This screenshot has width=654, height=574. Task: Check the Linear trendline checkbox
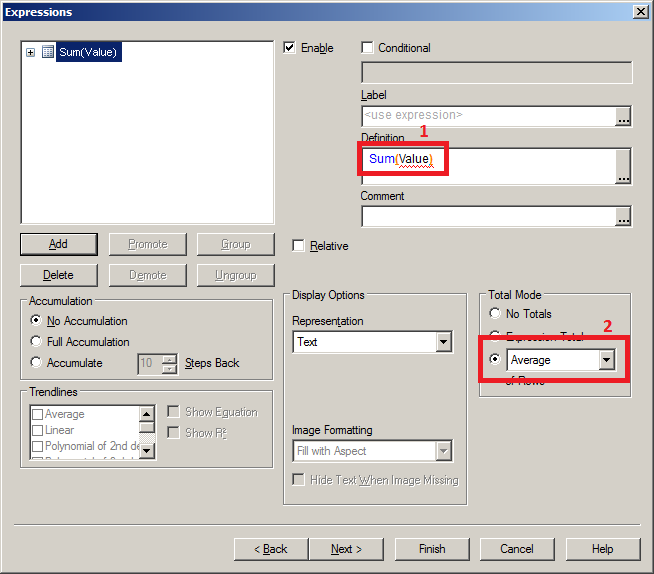point(38,430)
